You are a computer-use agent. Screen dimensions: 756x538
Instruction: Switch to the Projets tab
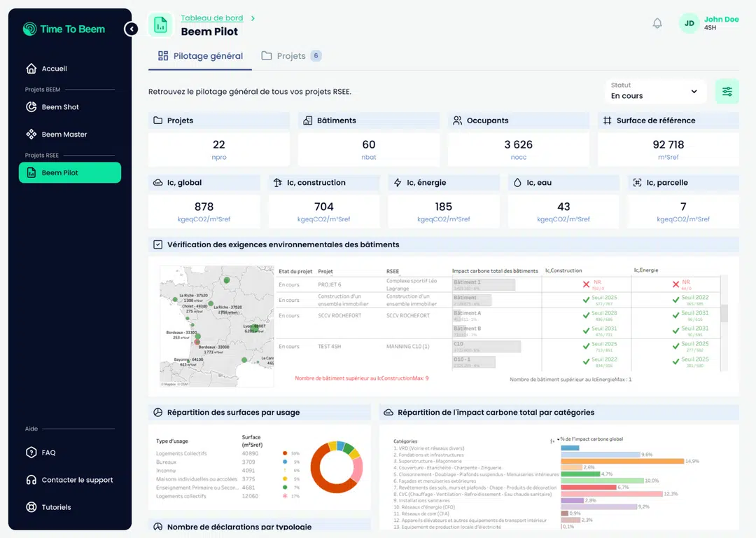click(x=290, y=56)
